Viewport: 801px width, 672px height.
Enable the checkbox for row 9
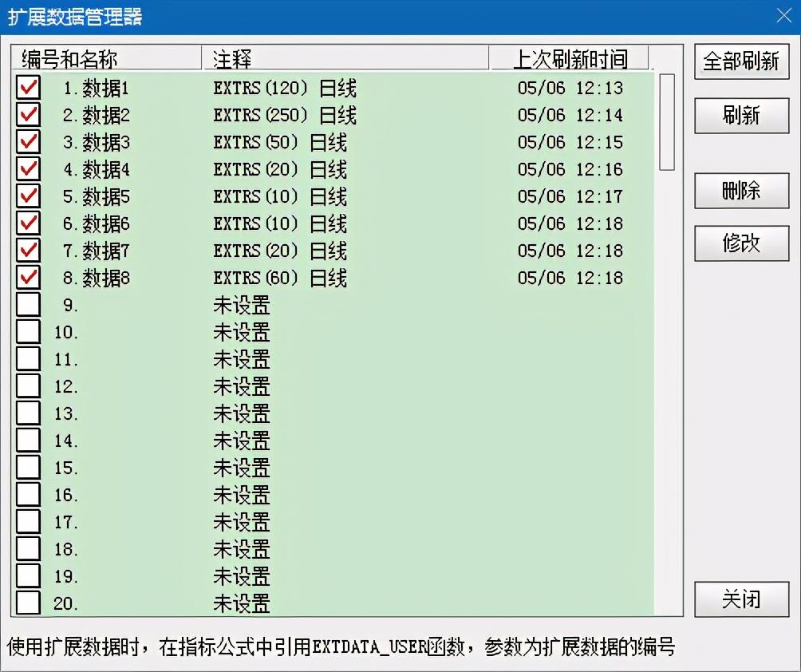[28, 305]
